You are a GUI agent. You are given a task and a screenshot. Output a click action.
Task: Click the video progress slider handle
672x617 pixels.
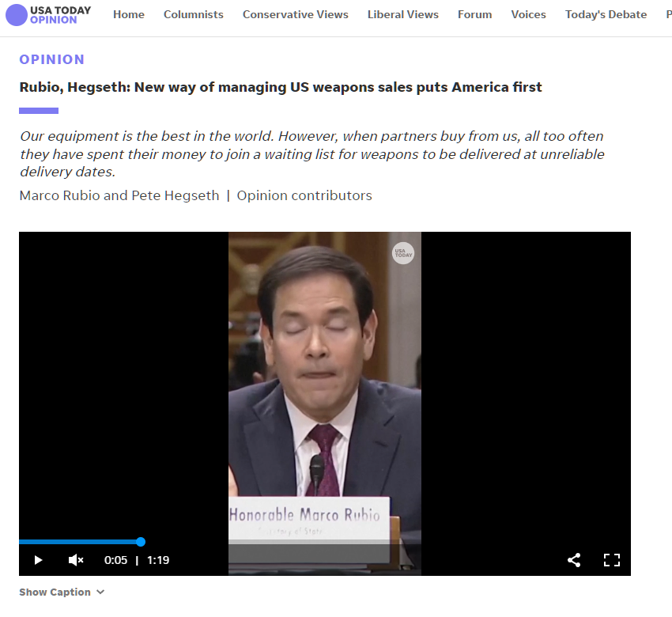pyautogui.click(x=141, y=542)
